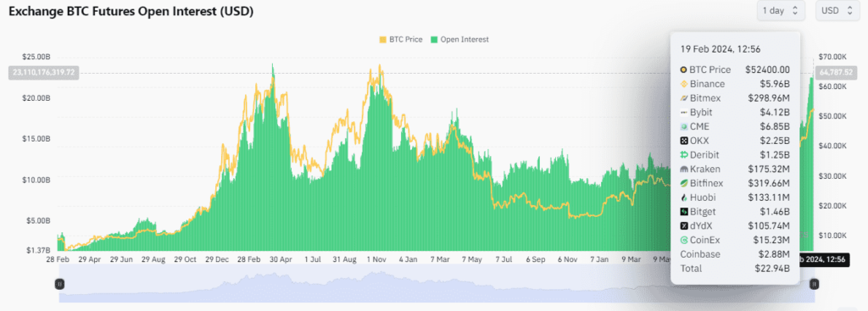Screen dimensions: 868x311
Task: Grab the right range slider handle
Action: coord(815,284)
